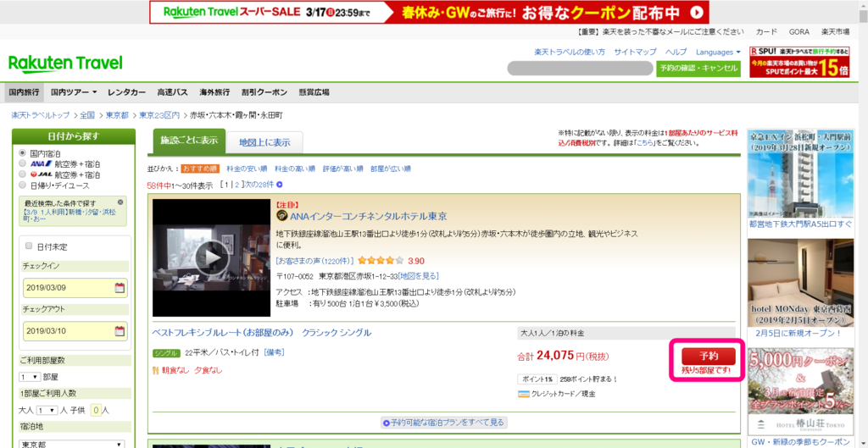
Task: Open the ヘルプ link
Action: (x=676, y=52)
